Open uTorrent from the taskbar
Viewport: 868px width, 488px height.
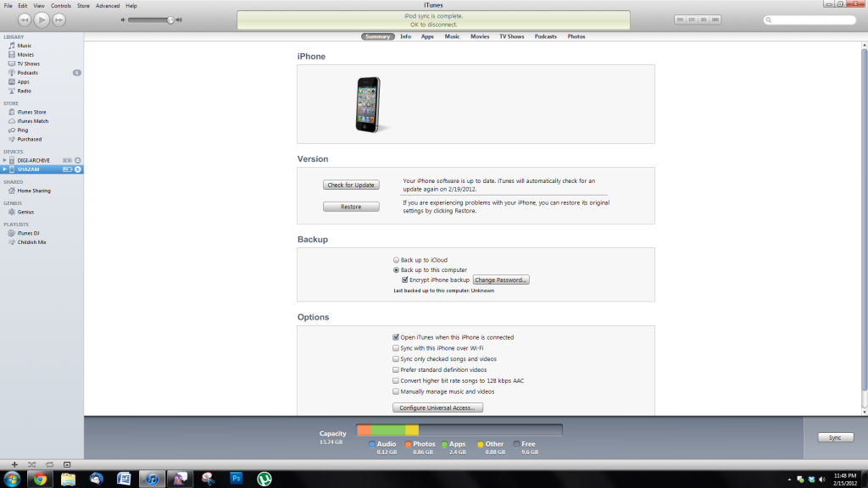coord(264,480)
